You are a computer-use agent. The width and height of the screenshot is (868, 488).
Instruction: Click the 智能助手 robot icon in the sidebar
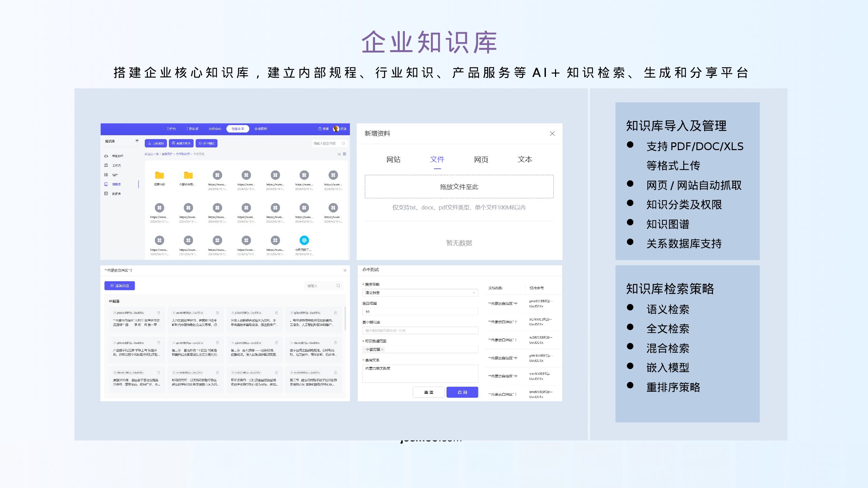[106, 156]
